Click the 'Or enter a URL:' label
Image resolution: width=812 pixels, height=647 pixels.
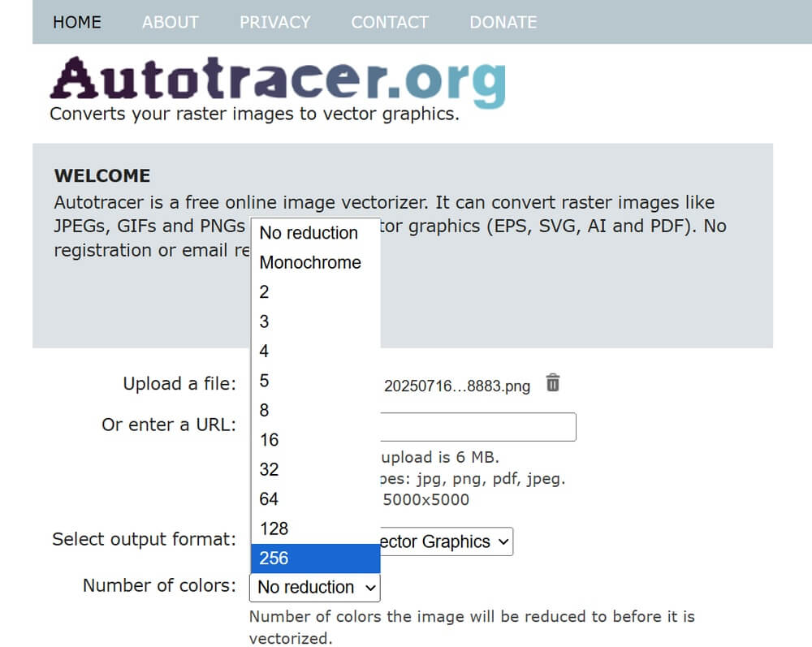pyautogui.click(x=169, y=425)
